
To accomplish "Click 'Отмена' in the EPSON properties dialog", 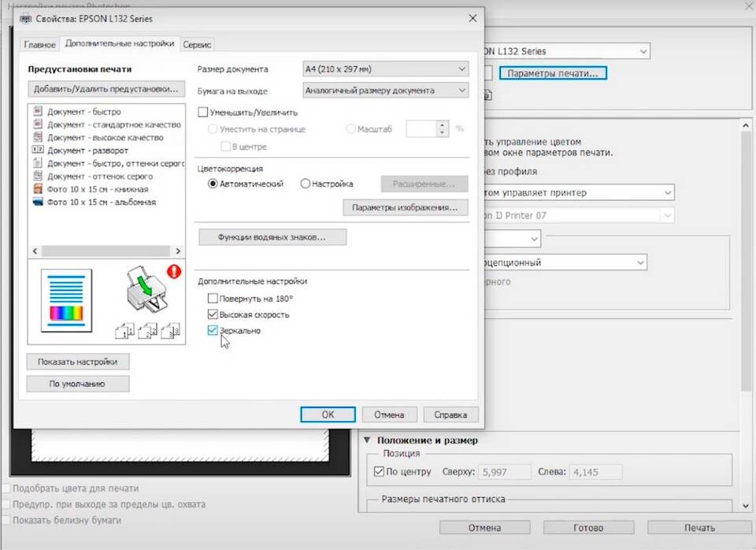I will pos(389,414).
